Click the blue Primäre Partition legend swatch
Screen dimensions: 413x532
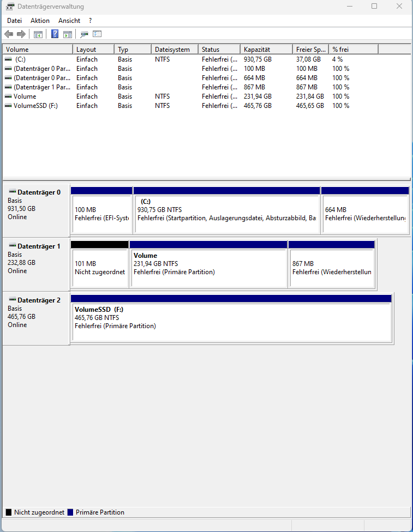click(70, 512)
